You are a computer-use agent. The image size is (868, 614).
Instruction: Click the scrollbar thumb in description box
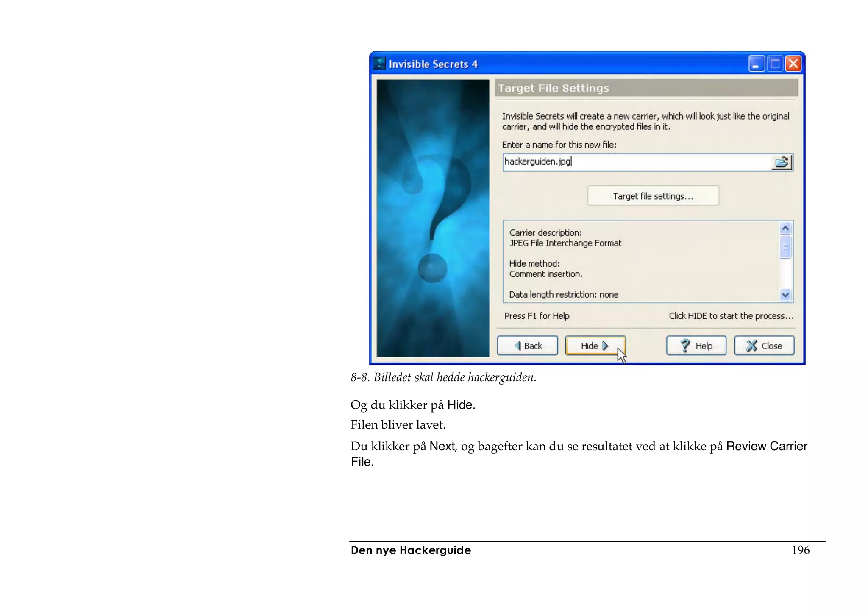pos(785,247)
